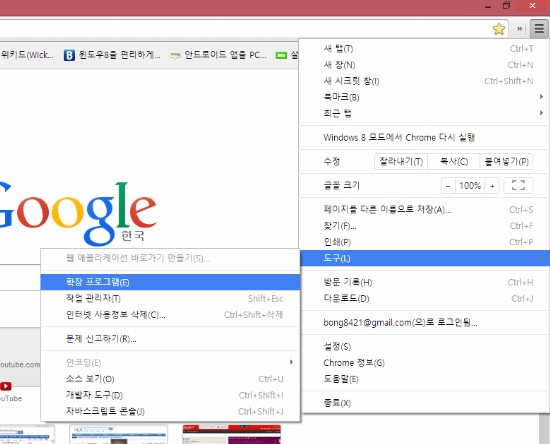Show hidden extensions via the chevron icon
Screen dimensions: 550x444
(x=519, y=29)
